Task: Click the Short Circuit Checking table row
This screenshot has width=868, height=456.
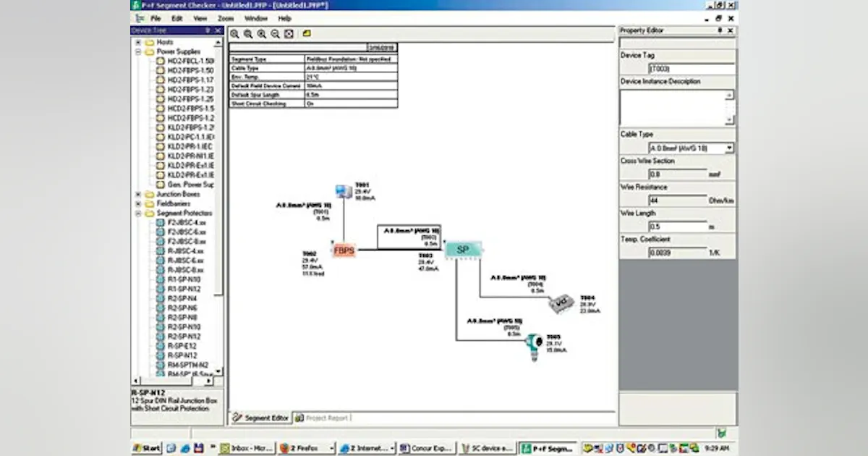Action: (x=313, y=104)
